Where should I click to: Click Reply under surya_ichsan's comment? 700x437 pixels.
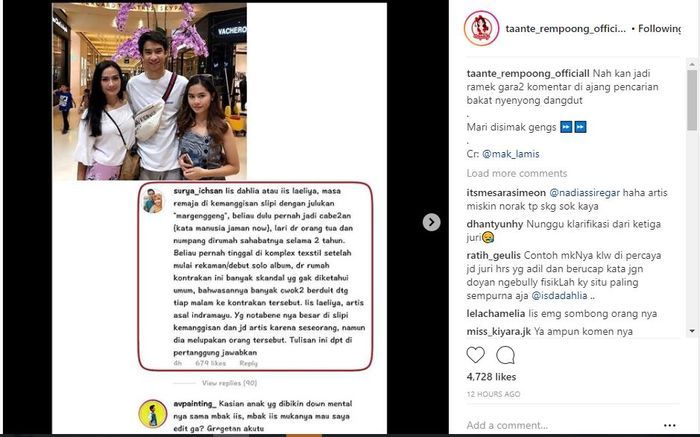click(248, 363)
